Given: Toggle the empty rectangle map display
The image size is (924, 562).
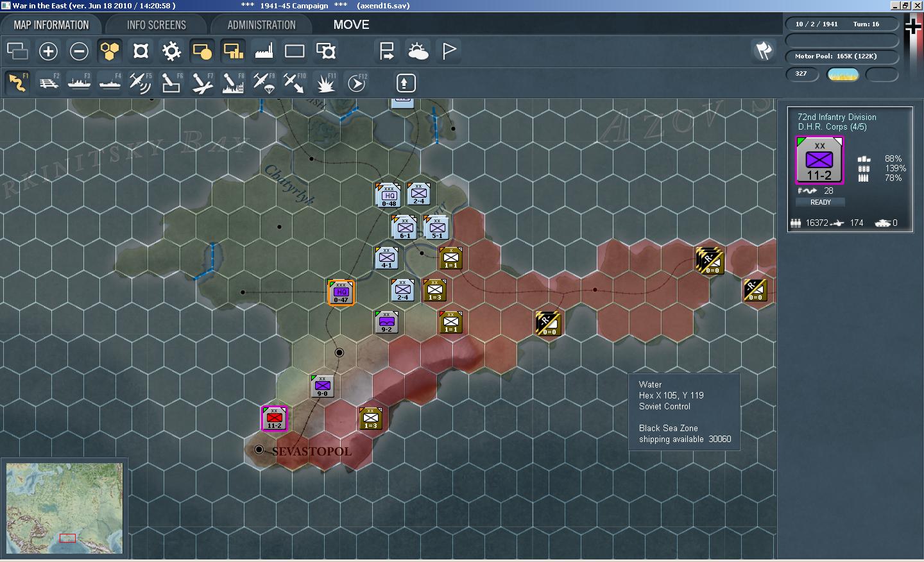Looking at the screenshot, I should click(x=295, y=51).
